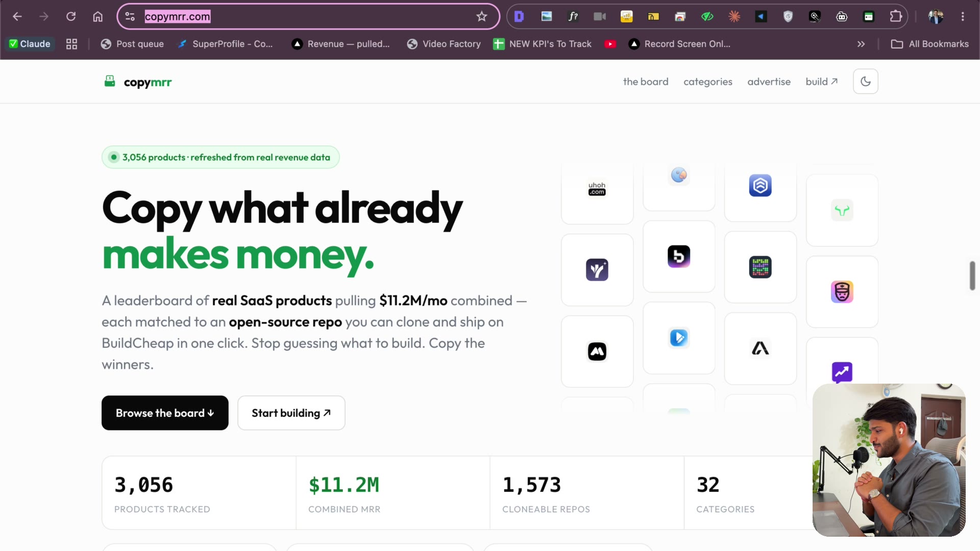Open the yellow presentation chart extension
The height and width of the screenshot is (551, 980).
627,16
